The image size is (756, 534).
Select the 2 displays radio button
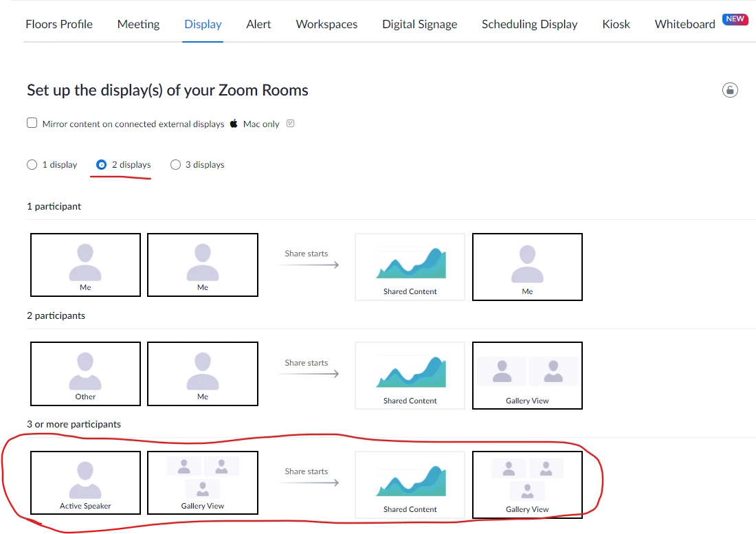tap(101, 165)
